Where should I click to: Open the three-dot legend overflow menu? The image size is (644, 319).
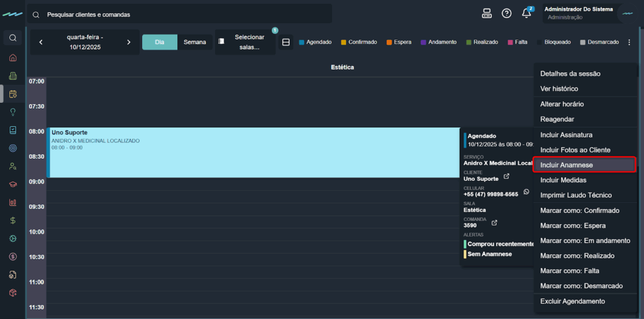629,42
